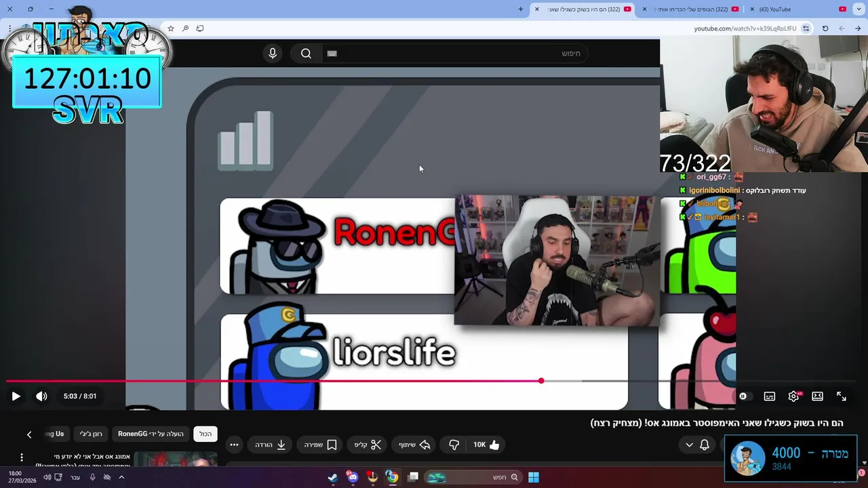The image size is (868, 488).
Task: Open Discord from the taskbar
Action: pos(352,477)
